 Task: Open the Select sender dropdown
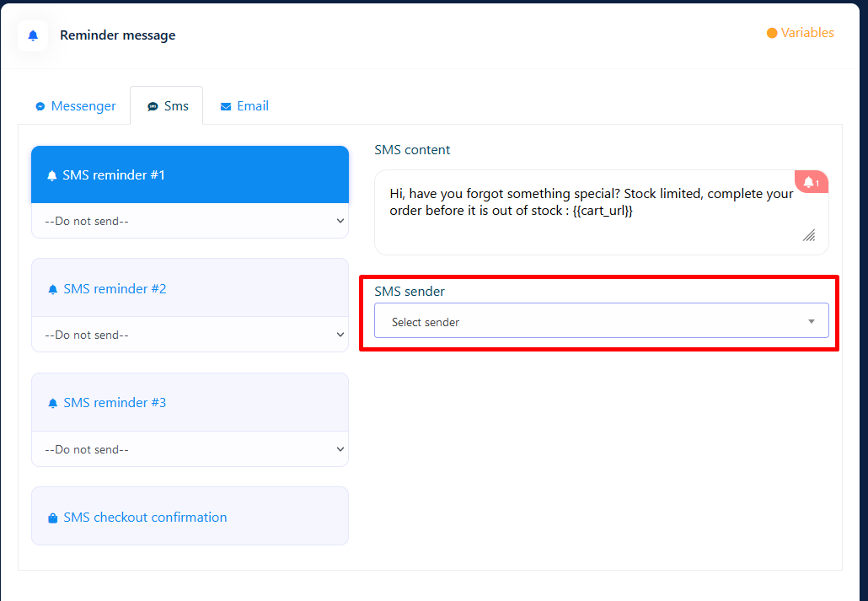coord(601,321)
